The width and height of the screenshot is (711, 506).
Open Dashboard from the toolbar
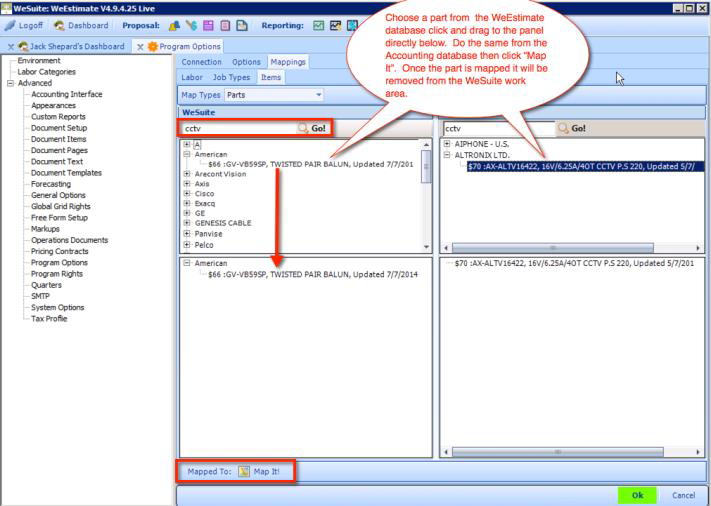click(82, 26)
